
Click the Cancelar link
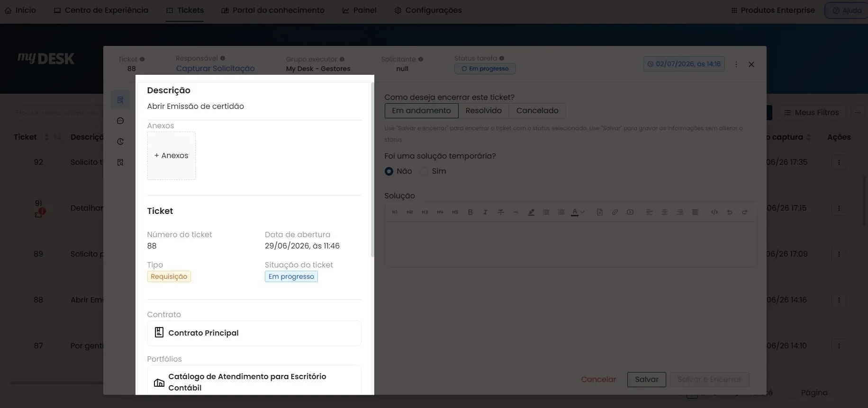[598, 380]
